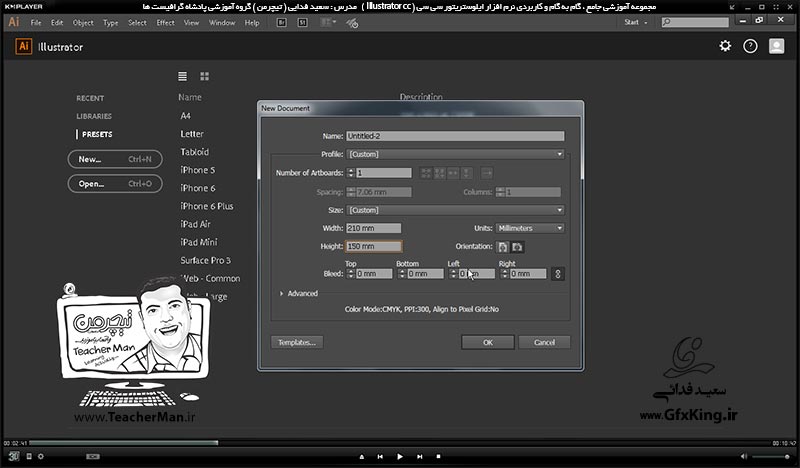Screen dimensions: 800x468
Task: Open the Object menu
Action: click(83, 22)
